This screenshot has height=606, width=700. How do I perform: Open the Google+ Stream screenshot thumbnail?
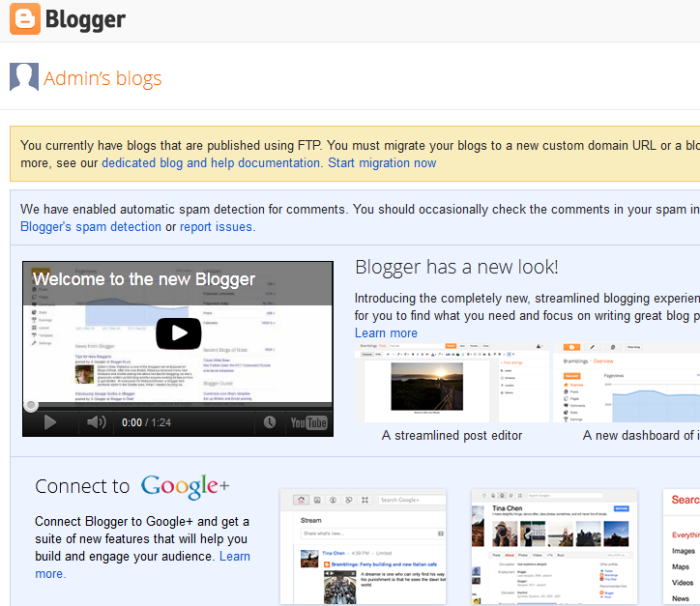363,547
